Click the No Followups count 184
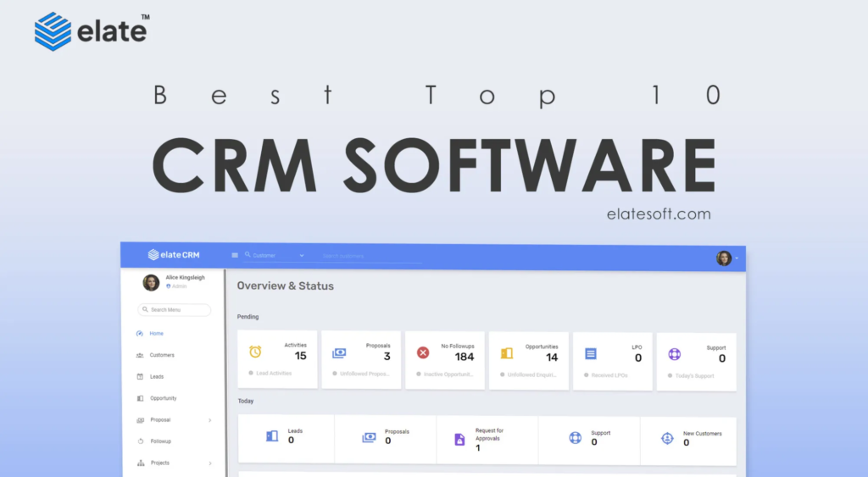Viewport: 868px width, 477px height. tap(465, 357)
